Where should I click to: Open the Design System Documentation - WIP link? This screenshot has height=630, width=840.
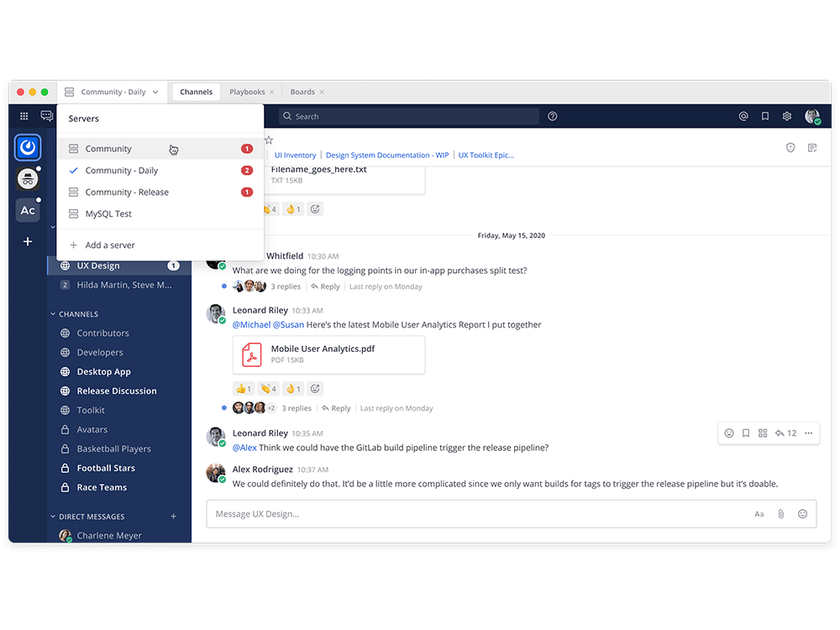(387, 155)
